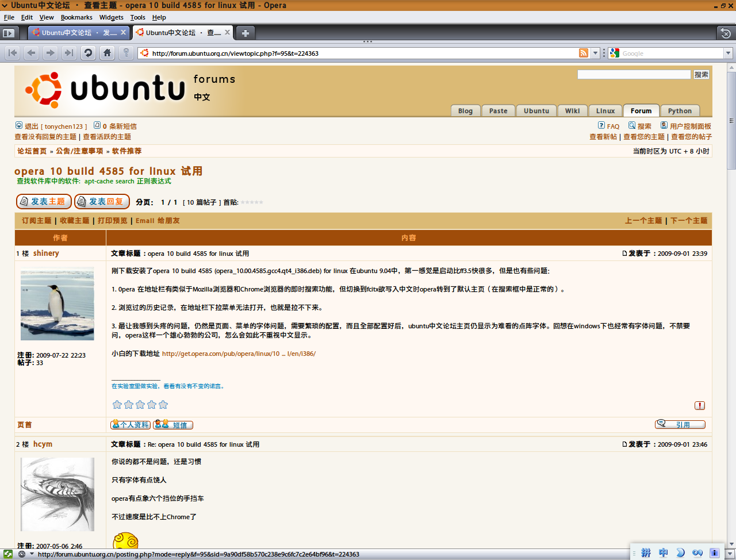The height and width of the screenshot is (560, 736).
Task: Open a new tab with plus button
Action: 245,33
